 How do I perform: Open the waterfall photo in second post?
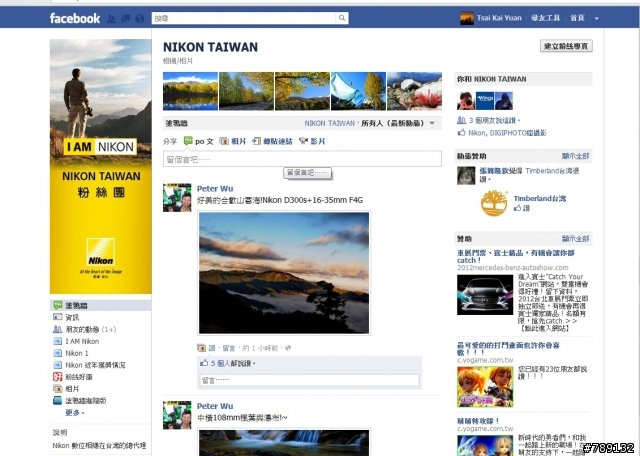(x=284, y=442)
